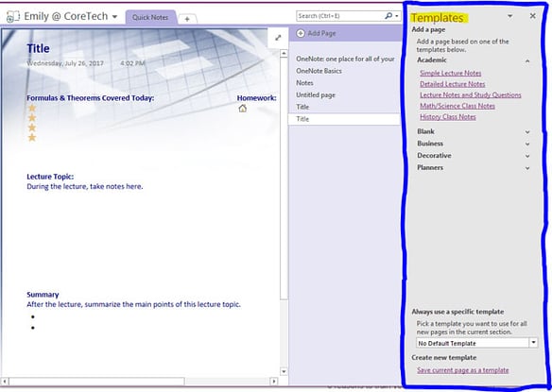This screenshot has height=392, width=552.
Task: Open 'OneNote: one place for all of your' page
Action: pyautogui.click(x=345, y=59)
